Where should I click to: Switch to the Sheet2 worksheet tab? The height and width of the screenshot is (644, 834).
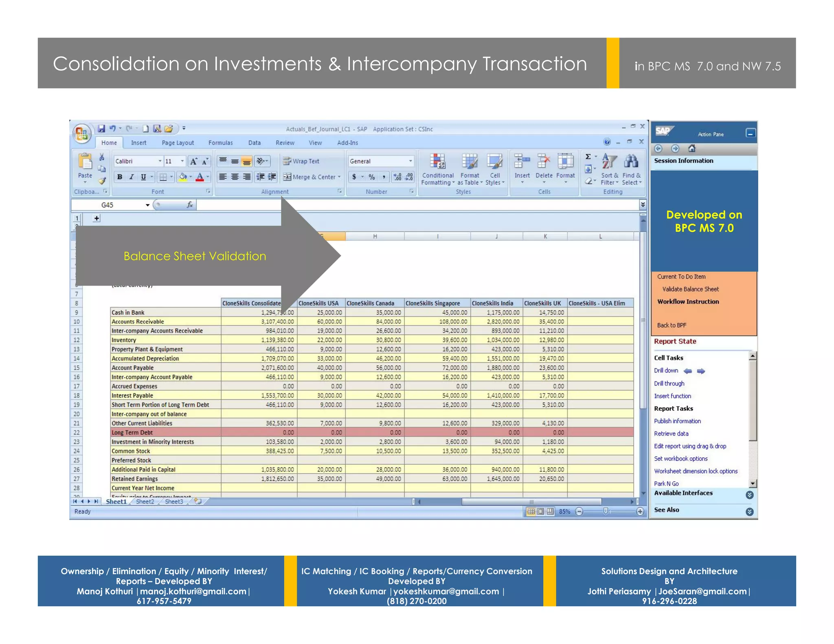(145, 502)
